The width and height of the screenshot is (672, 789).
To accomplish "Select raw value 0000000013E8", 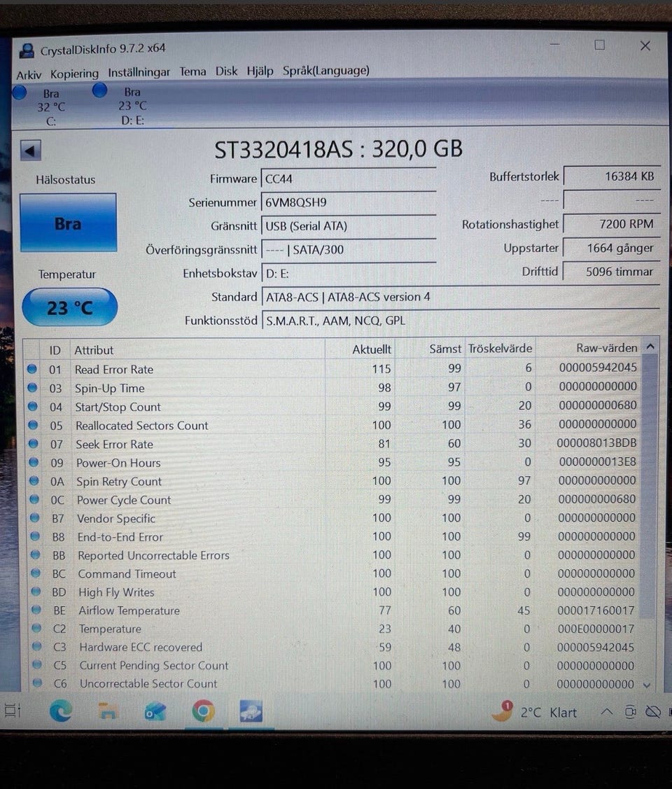I will (x=598, y=461).
